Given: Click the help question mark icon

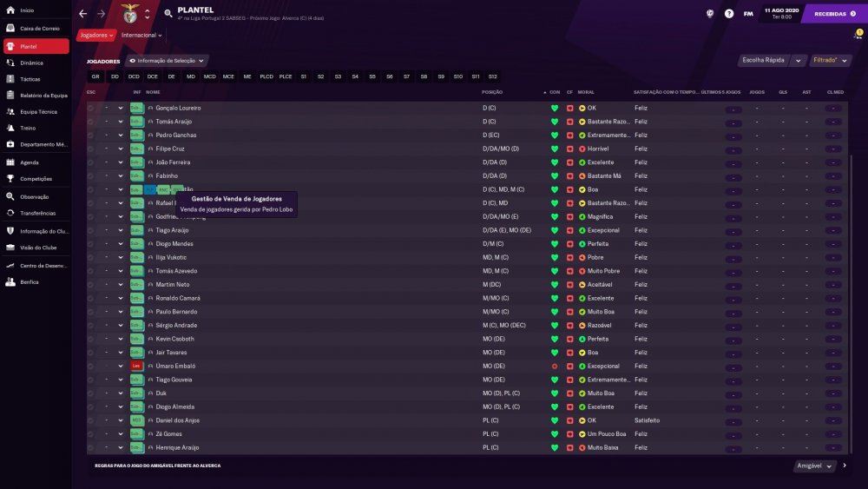Looking at the screenshot, I should (x=729, y=14).
